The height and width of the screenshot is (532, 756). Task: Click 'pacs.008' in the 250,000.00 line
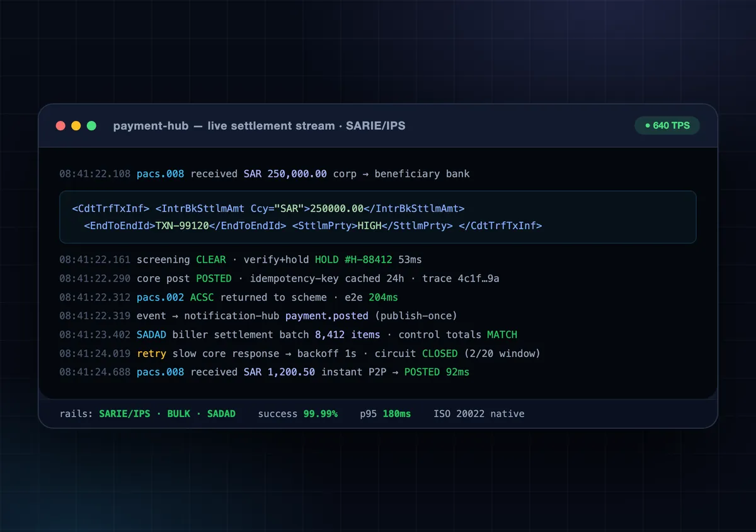tap(161, 174)
